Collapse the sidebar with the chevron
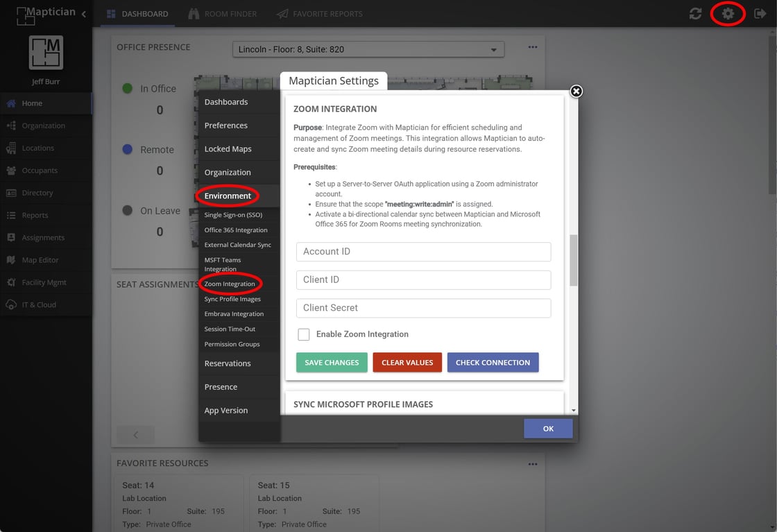Viewport: 777px width, 532px height. point(84,14)
